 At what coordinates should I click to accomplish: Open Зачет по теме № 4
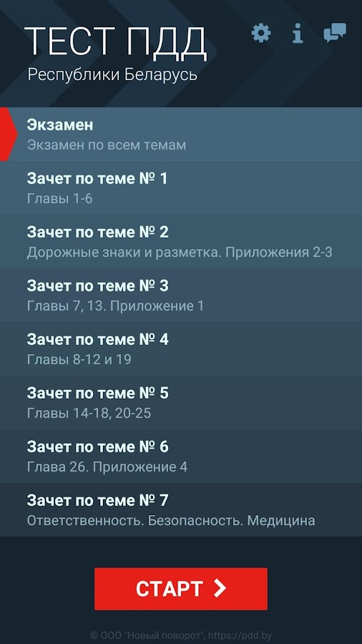pos(181,348)
